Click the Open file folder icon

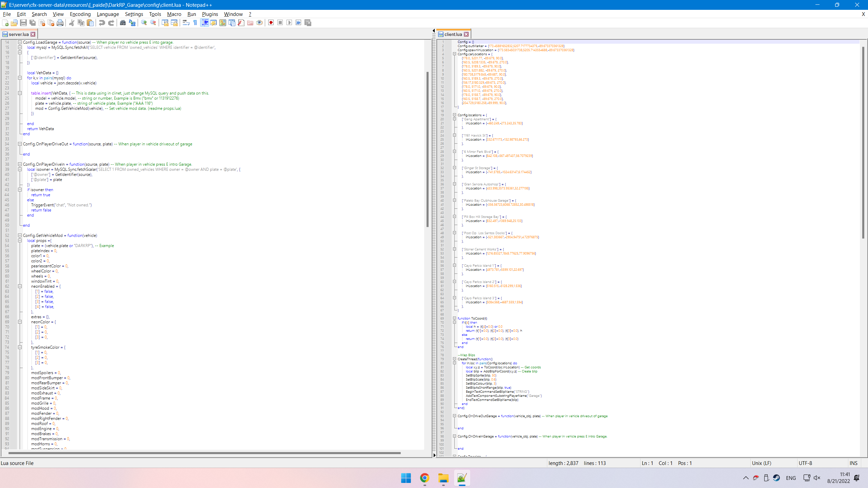[x=14, y=23]
